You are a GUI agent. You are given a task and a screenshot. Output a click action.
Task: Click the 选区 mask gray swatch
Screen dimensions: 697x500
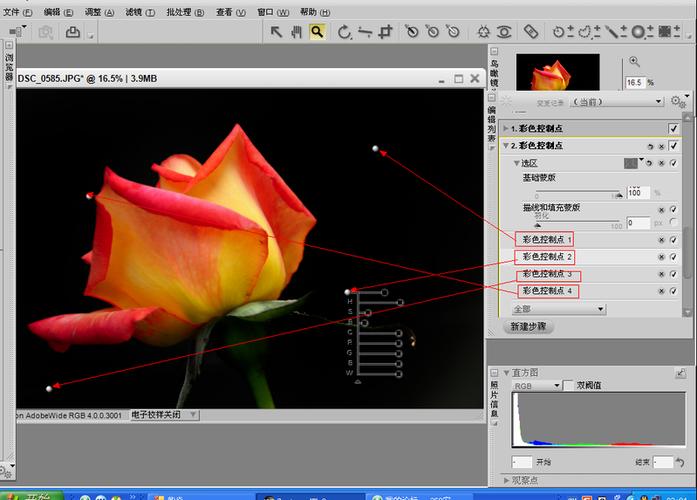pyautogui.click(x=630, y=164)
